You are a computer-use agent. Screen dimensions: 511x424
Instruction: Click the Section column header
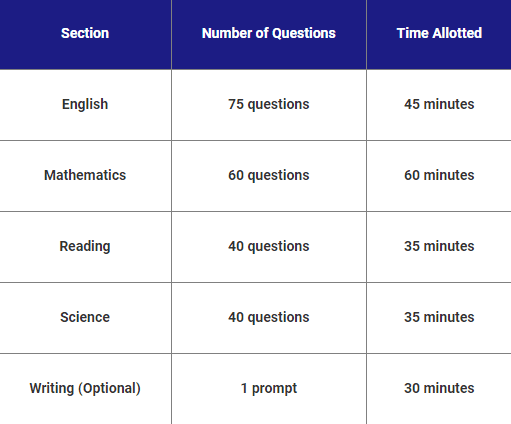coord(85,33)
